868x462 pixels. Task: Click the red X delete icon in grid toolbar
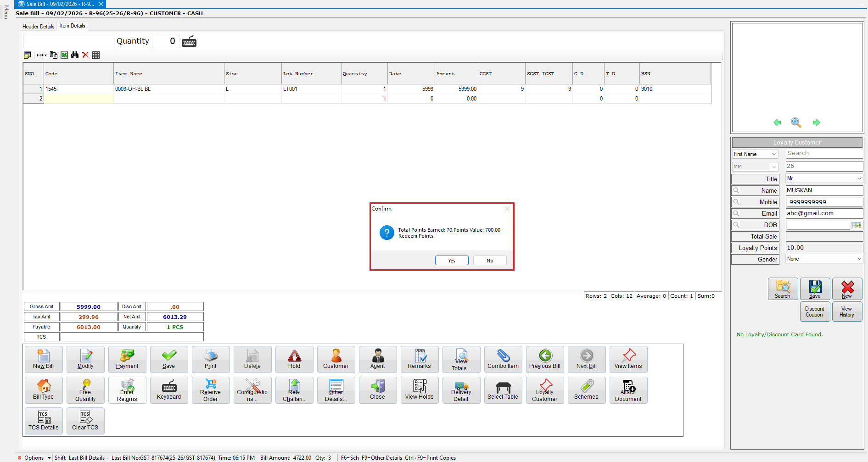85,55
